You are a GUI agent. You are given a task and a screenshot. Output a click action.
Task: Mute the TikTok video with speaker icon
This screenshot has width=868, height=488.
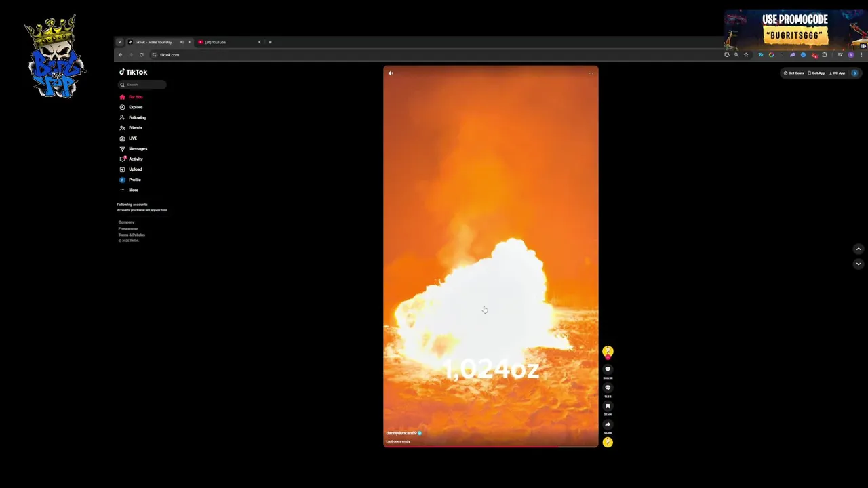(390, 73)
